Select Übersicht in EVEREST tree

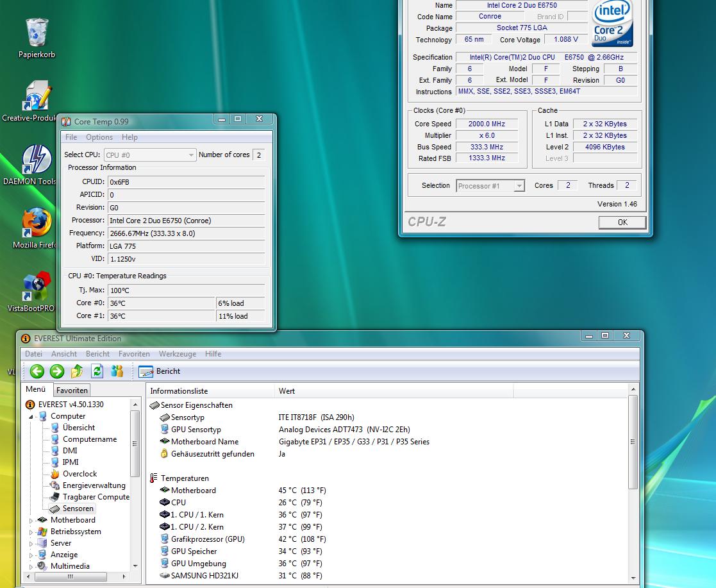coord(79,428)
